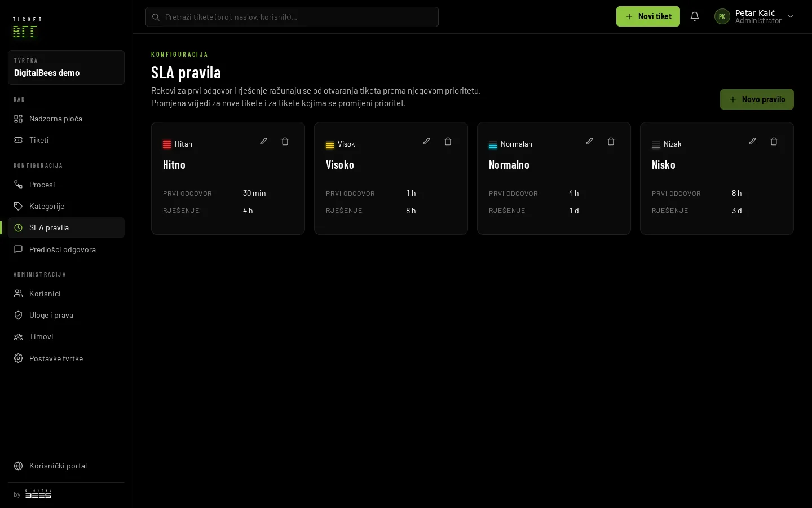The image size is (812, 508).
Task: Click the Hitan red priority icon
Action: tap(167, 144)
